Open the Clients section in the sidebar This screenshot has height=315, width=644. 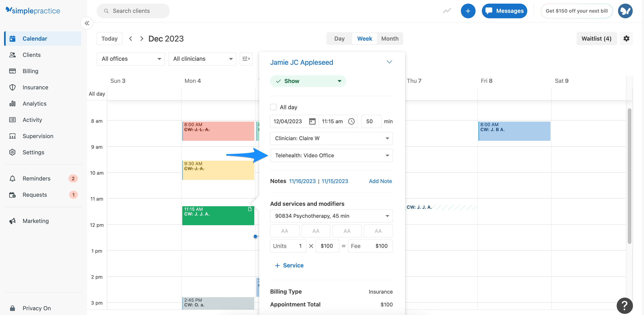32,55
